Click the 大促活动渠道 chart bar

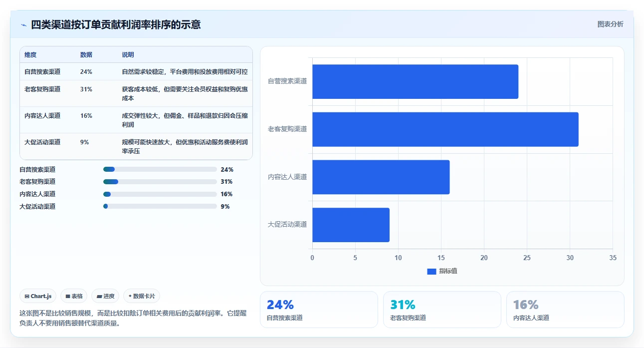[351, 225]
